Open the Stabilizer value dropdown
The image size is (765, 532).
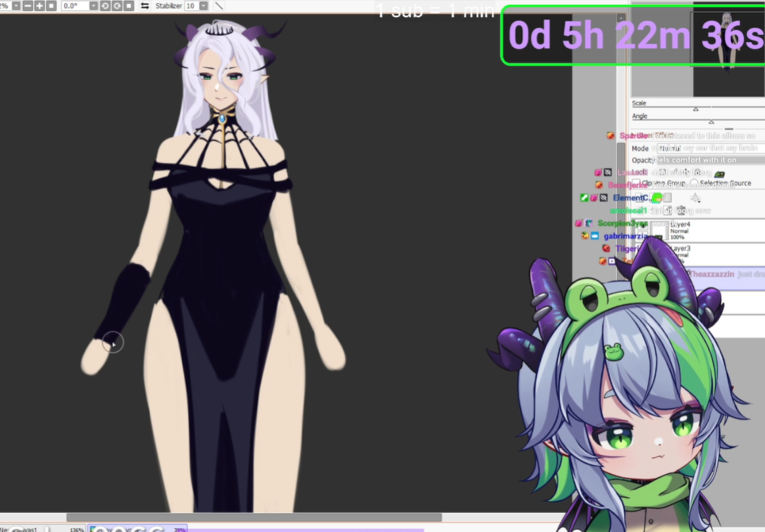pos(204,6)
